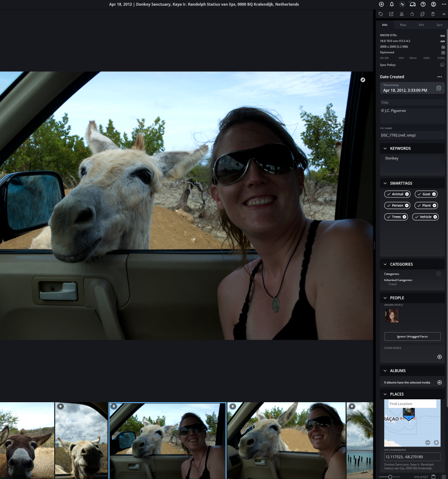Viewport: 448px width, 479px height.
Task: Open the devices sync status icon
Action: (413, 4)
